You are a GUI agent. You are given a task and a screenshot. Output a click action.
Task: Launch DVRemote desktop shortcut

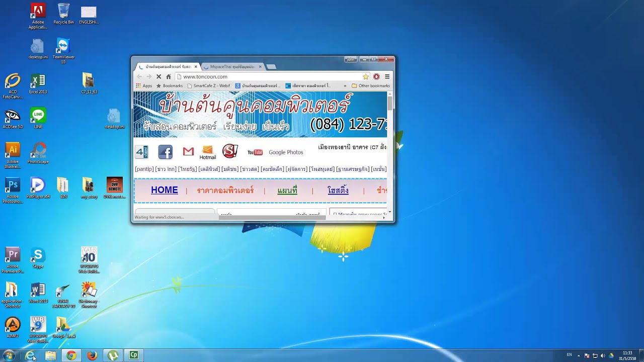point(115,188)
